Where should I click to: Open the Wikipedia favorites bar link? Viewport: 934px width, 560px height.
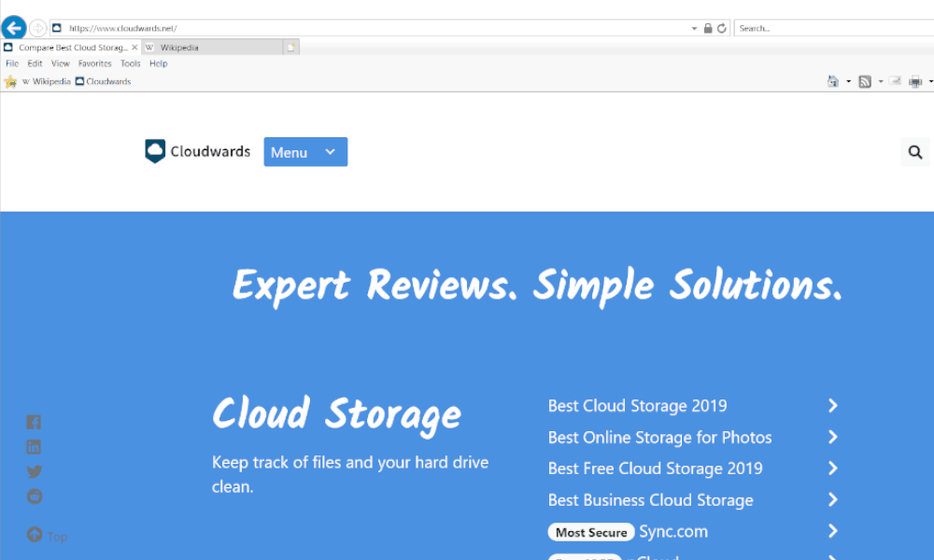(x=47, y=81)
